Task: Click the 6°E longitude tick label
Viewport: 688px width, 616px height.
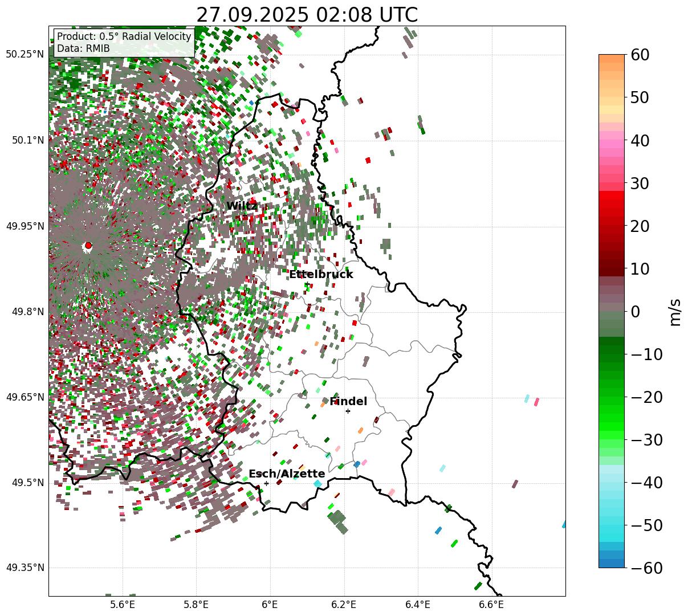Action: click(x=270, y=604)
